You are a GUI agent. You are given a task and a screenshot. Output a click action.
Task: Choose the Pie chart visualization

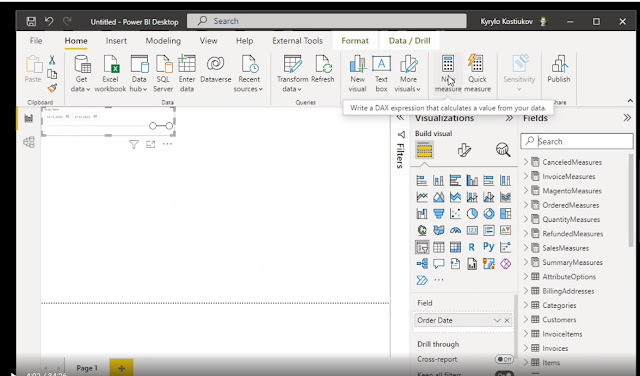[472, 214]
